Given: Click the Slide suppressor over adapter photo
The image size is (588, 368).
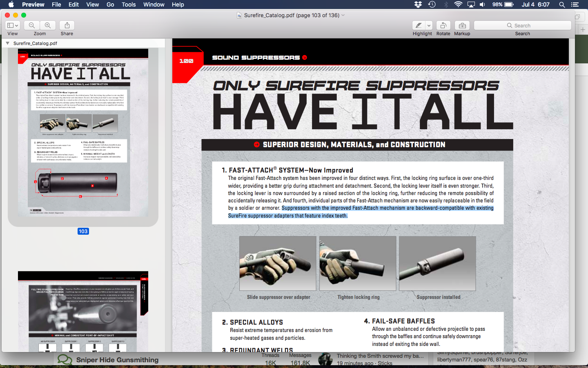Looking at the screenshot, I should point(278,263).
